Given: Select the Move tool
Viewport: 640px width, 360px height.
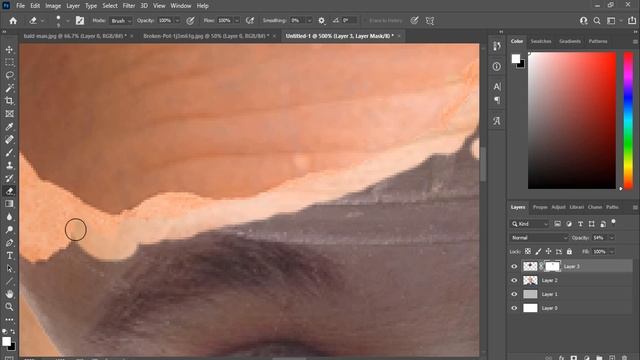Looking at the screenshot, I should [9, 49].
